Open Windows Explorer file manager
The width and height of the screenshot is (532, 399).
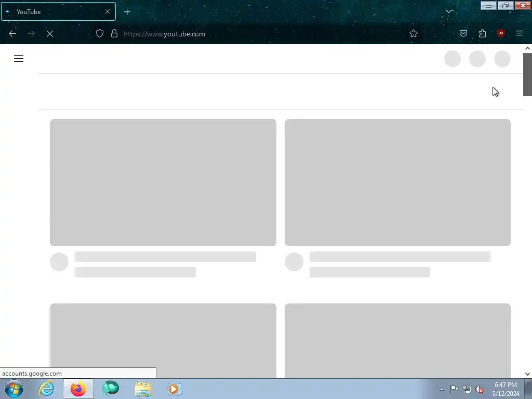(x=143, y=389)
